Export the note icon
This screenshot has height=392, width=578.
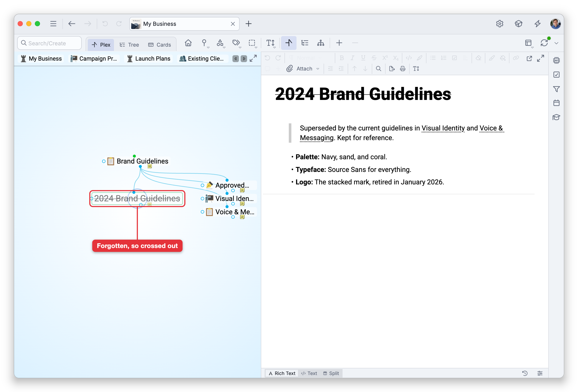[x=392, y=69]
